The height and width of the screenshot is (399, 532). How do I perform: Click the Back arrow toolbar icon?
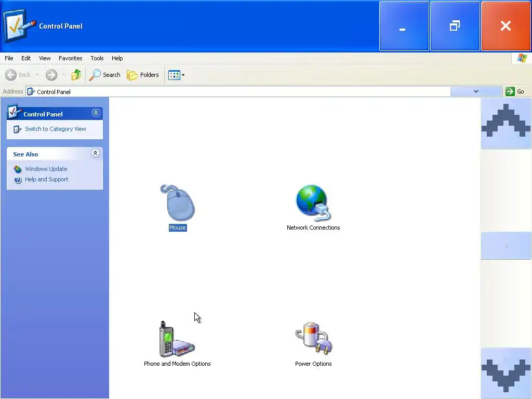coord(11,75)
